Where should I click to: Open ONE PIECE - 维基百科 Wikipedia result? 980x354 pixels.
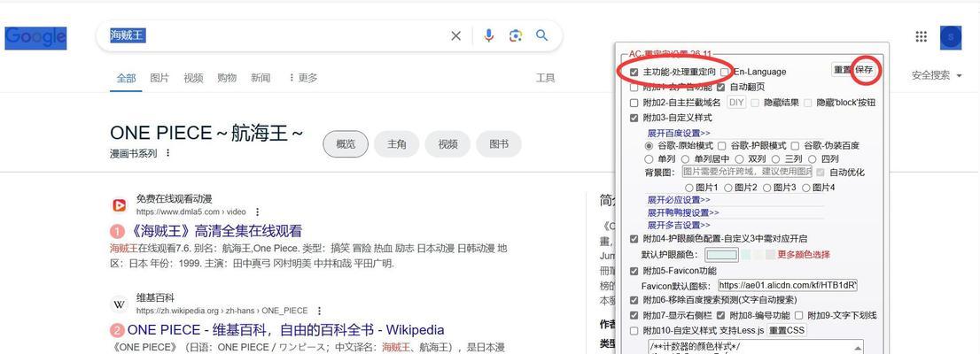pyautogui.click(x=285, y=330)
